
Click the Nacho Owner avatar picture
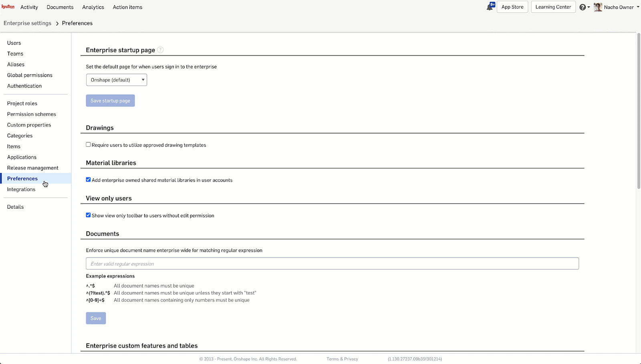[x=598, y=7]
